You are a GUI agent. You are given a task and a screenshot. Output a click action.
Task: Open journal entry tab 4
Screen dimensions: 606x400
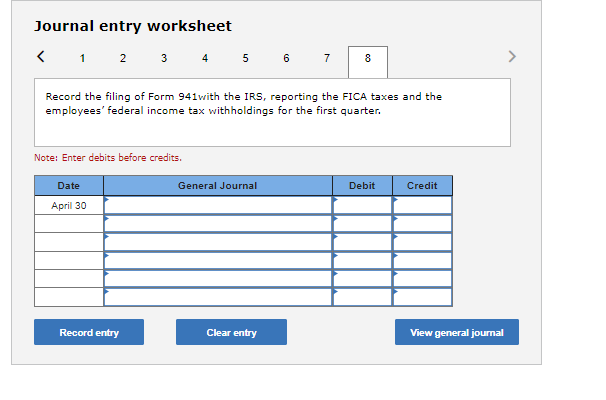click(205, 58)
